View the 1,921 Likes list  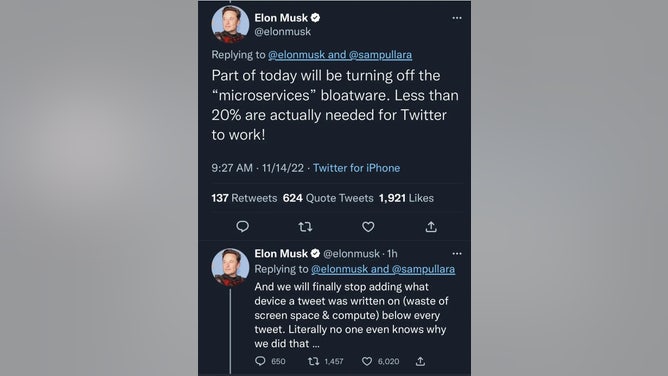[406, 198]
